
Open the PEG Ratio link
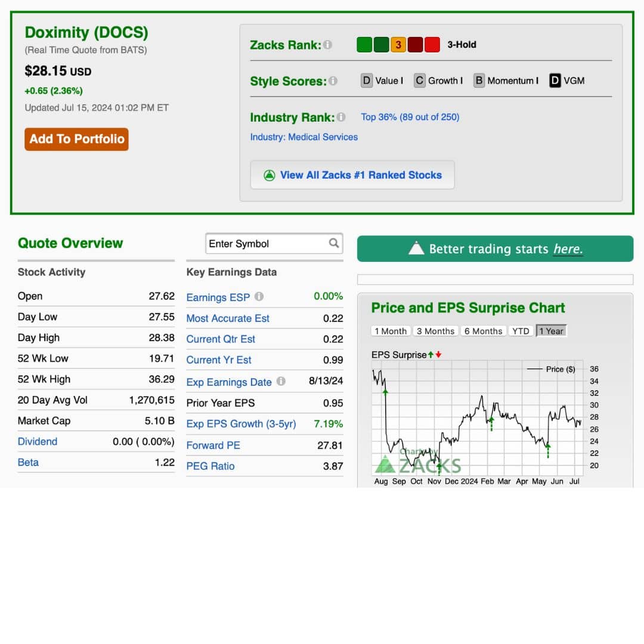210,466
